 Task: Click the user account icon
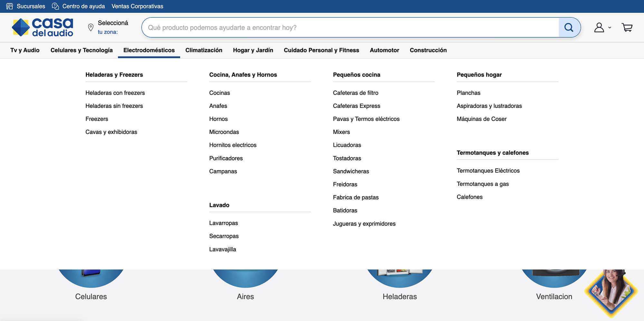pyautogui.click(x=599, y=28)
